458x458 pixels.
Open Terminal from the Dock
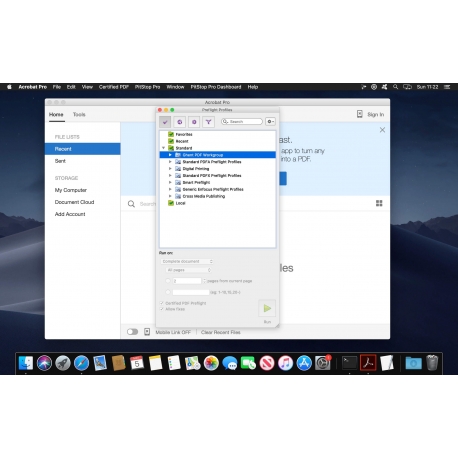(x=349, y=363)
